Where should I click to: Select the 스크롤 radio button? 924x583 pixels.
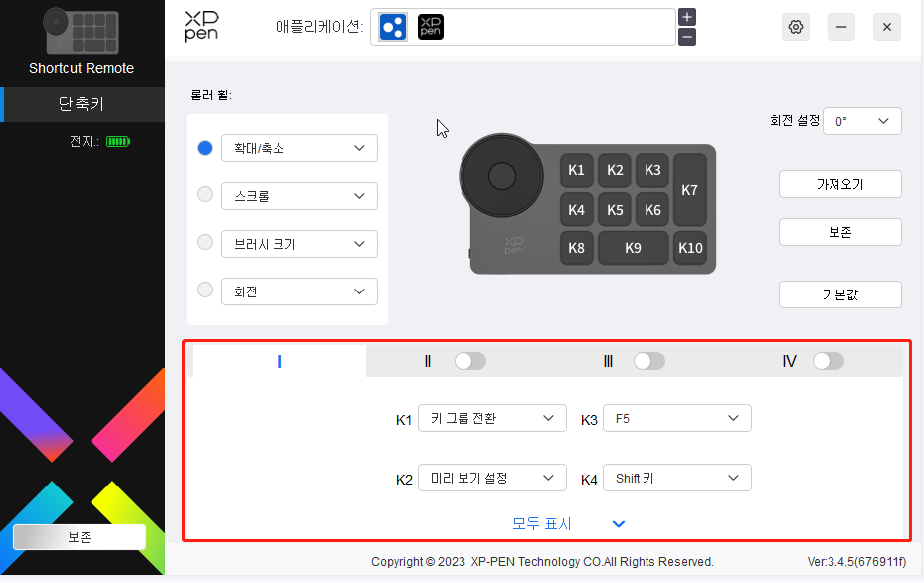coord(205,196)
